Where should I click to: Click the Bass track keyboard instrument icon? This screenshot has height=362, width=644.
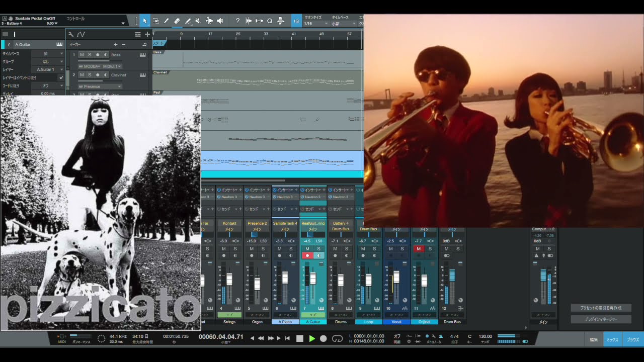click(143, 55)
